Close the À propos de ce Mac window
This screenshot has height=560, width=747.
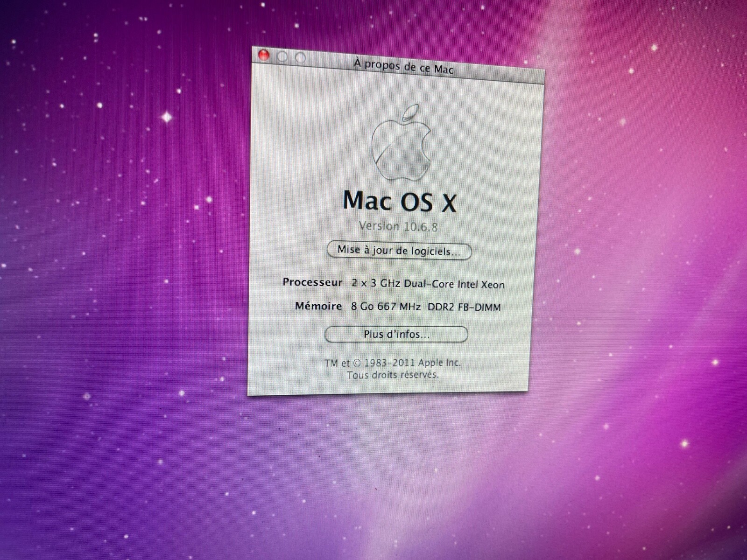coord(264,56)
